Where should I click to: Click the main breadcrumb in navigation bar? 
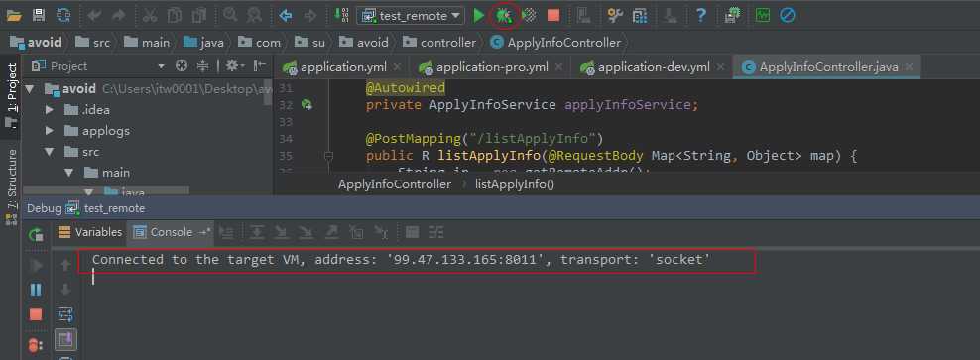(148, 42)
